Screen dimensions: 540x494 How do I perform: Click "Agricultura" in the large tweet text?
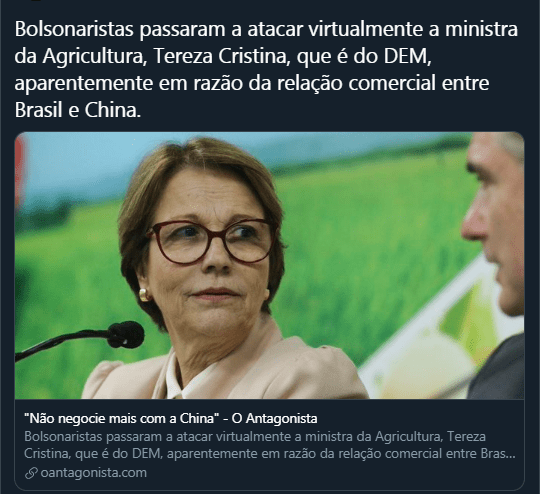pyautogui.click(x=93, y=56)
